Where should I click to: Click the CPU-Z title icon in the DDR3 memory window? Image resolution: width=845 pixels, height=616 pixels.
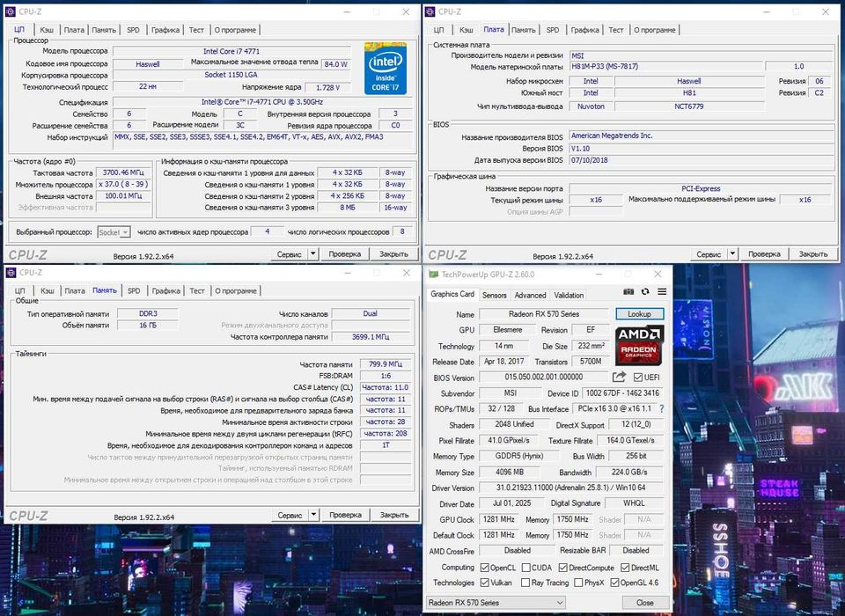pos(11,272)
